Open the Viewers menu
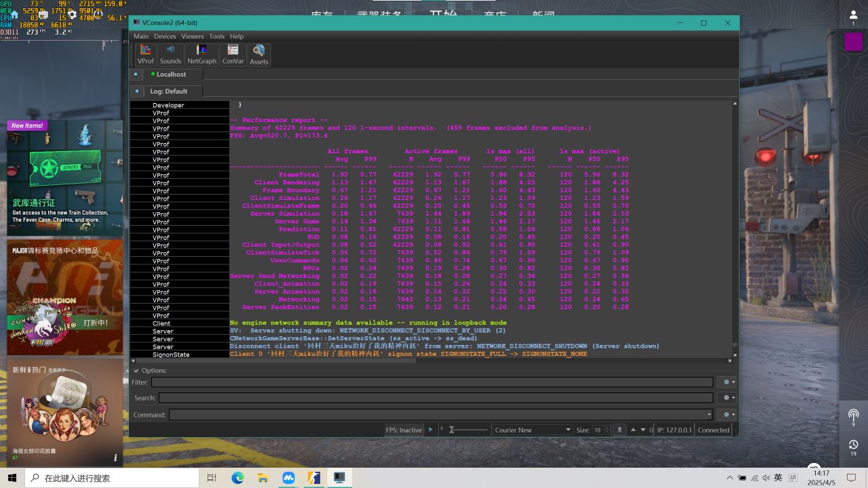868x488 pixels. pyautogui.click(x=192, y=36)
